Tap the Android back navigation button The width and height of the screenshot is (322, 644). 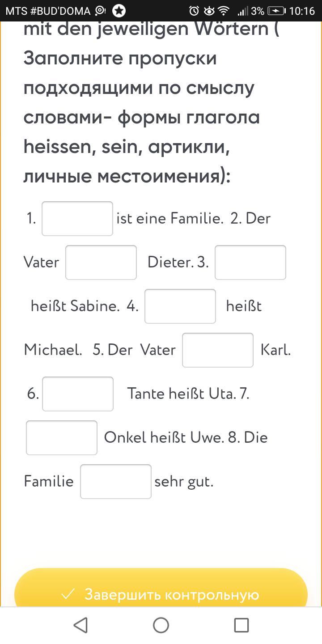tap(80, 625)
